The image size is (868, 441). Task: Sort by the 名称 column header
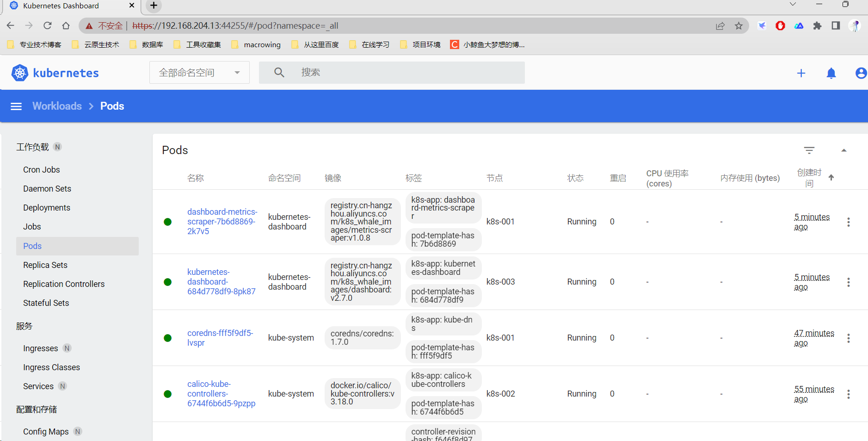point(196,178)
